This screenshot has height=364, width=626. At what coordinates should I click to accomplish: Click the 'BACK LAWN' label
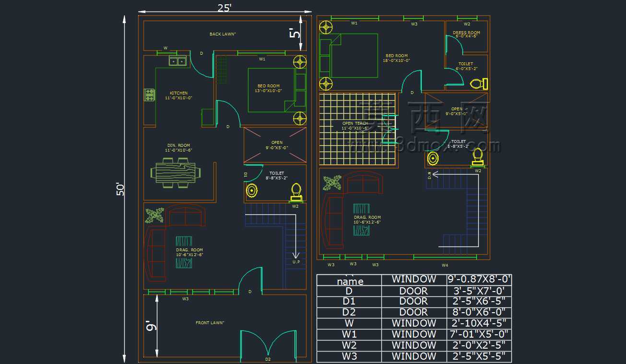223,34
